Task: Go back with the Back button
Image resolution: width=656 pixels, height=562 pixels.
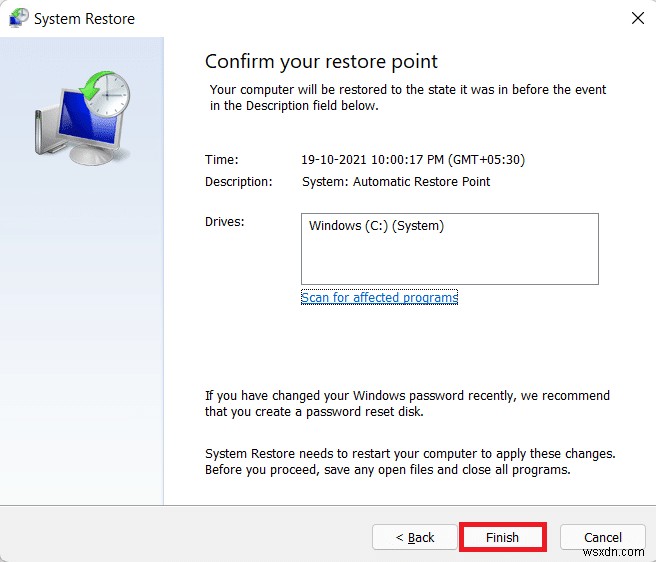Action: click(415, 537)
